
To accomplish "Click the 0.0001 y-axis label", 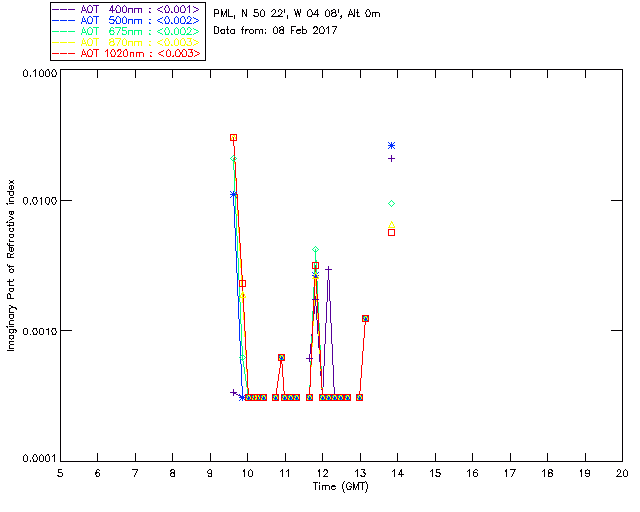I will click(x=40, y=459).
